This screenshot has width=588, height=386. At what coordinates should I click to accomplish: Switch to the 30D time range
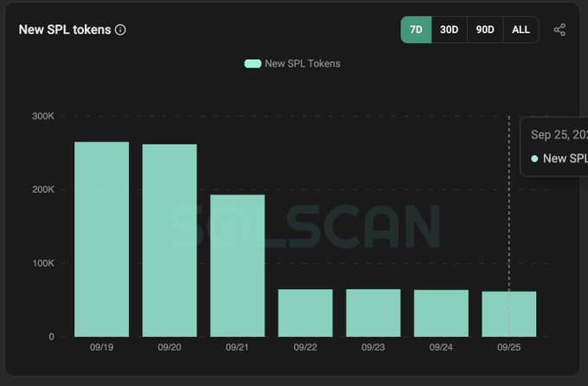(x=450, y=29)
